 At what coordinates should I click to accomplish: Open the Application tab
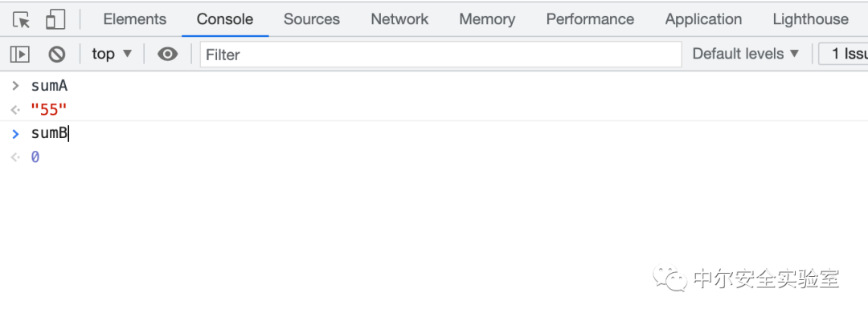click(x=703, y=19)
